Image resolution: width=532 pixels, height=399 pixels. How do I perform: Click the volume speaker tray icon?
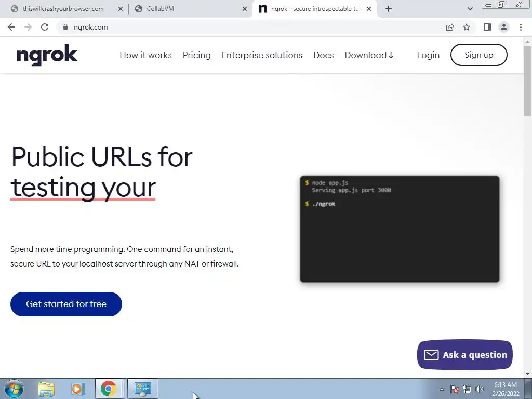click(480, 389)
